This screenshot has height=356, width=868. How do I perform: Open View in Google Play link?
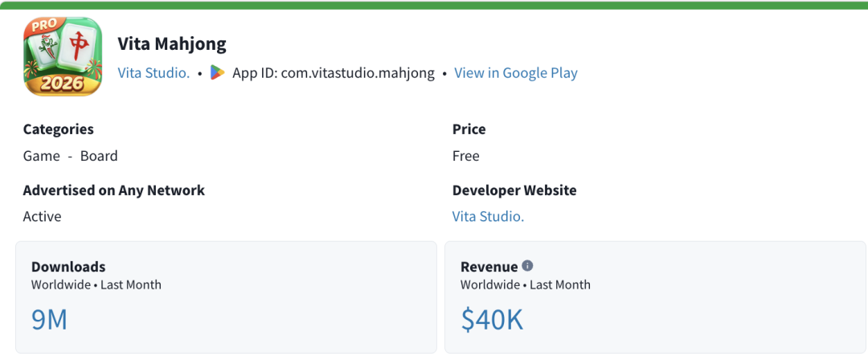pos(516,73)
